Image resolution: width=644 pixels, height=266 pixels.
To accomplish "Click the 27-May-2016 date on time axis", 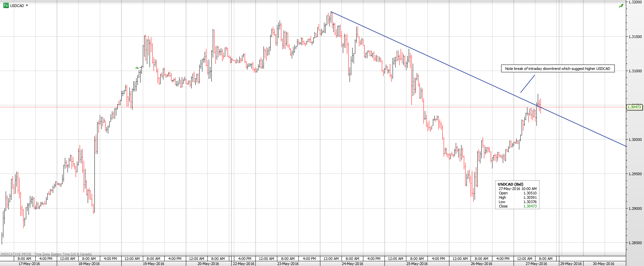I will 536,264.
